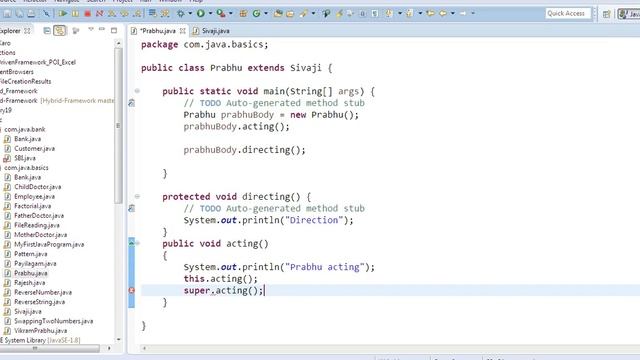The width and height of the screenshot is (640, 360).
Task: Click the Last Edit Location icon
Action: pyautogui.click(x=431, y=14)
